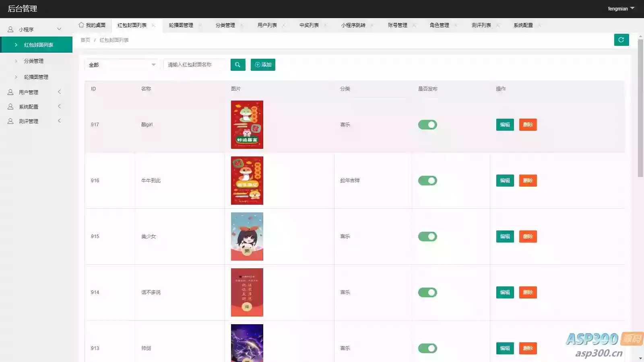Click the 编辑 button for cover 917
The height and width of the screenshot is (362, 644).
pos(505,125)
